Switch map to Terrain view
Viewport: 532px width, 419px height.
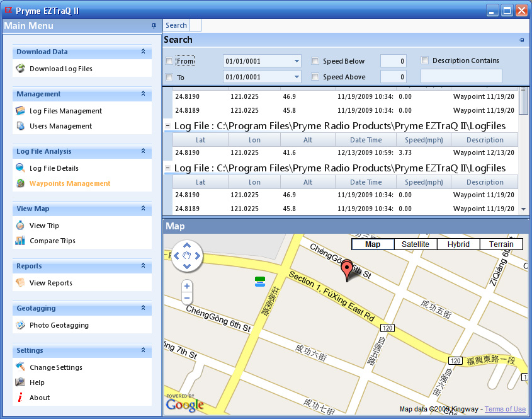[x=501, y=244]
